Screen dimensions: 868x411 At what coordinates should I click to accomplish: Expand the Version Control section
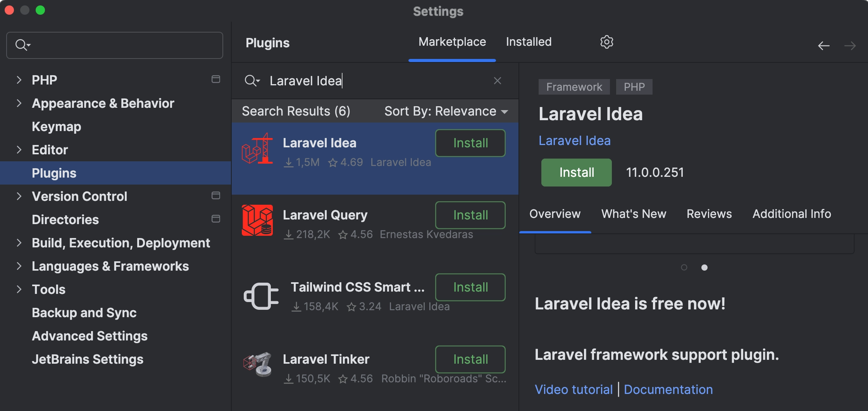[19, 196]
